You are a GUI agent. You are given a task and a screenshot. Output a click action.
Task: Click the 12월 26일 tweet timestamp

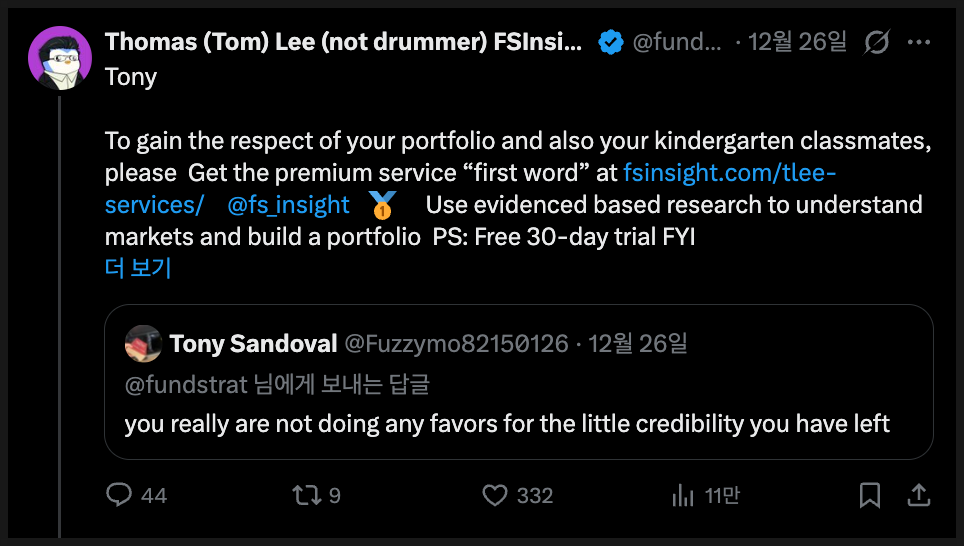tap(797, 43)
